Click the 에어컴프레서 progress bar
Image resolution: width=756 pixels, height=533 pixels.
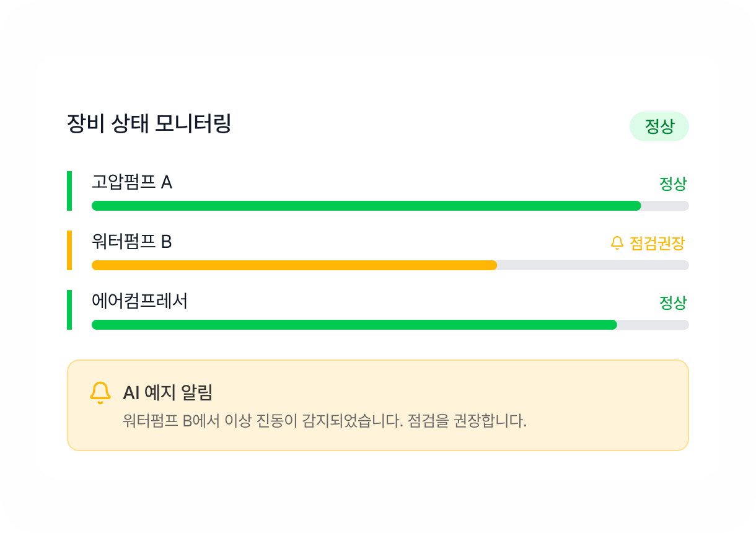click(390, 325)
